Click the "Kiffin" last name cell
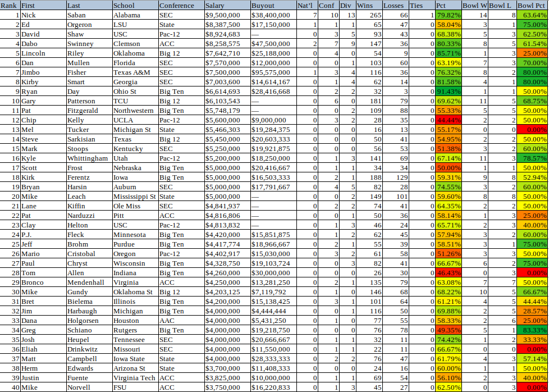The image size is (549, 392). 89,206
